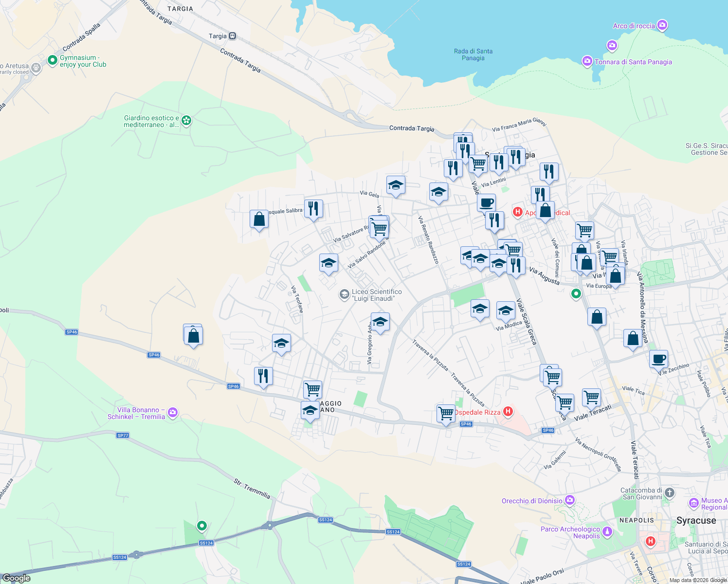
Task: Open the graduation cap icon on Via Modica
Action: (506, 310)
